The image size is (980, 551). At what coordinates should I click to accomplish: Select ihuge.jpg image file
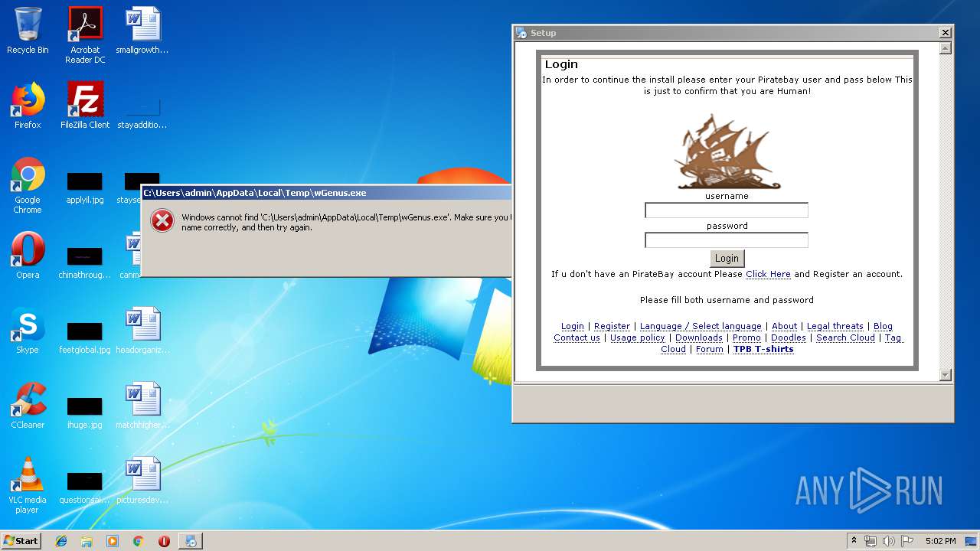(x=85, y=412)
